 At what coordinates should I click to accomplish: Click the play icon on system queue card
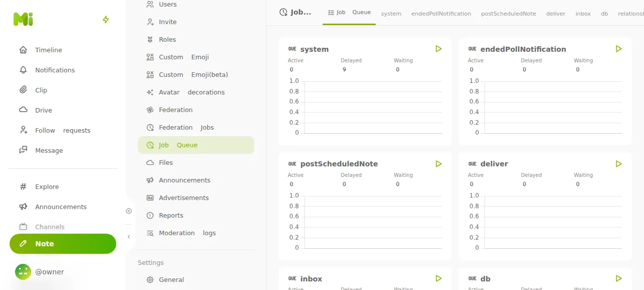[x=439, y=49]
